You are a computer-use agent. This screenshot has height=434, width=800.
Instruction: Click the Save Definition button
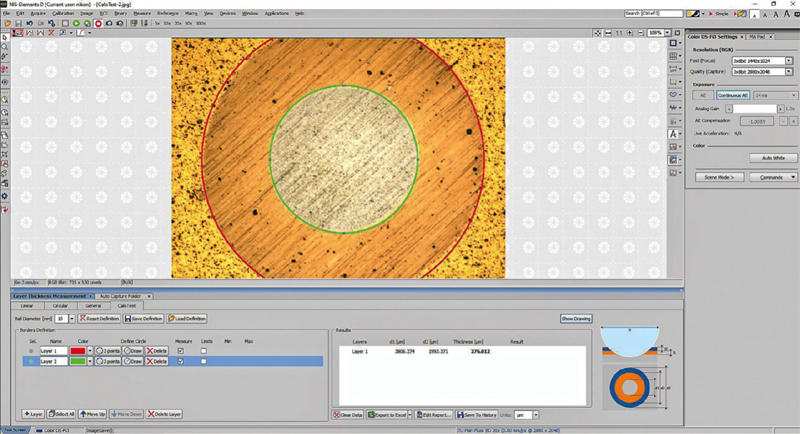(143, 318)
